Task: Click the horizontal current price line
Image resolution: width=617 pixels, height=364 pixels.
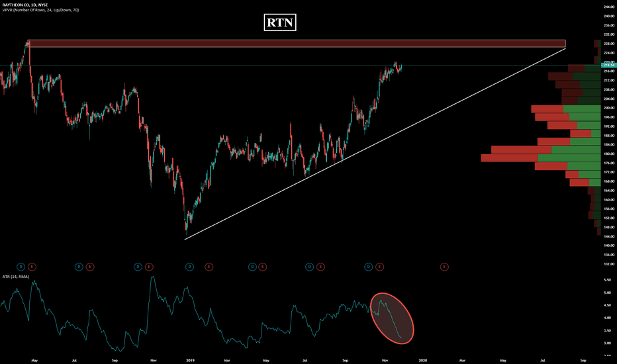Action: point(299,66)
